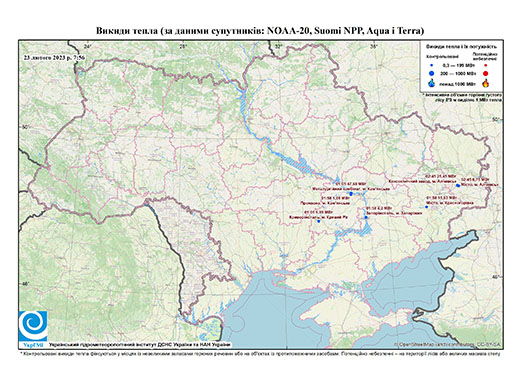The image size is (520, 368).
Task: Click the OpenStreetMap attribution text
Action: [x=447, y=344]
